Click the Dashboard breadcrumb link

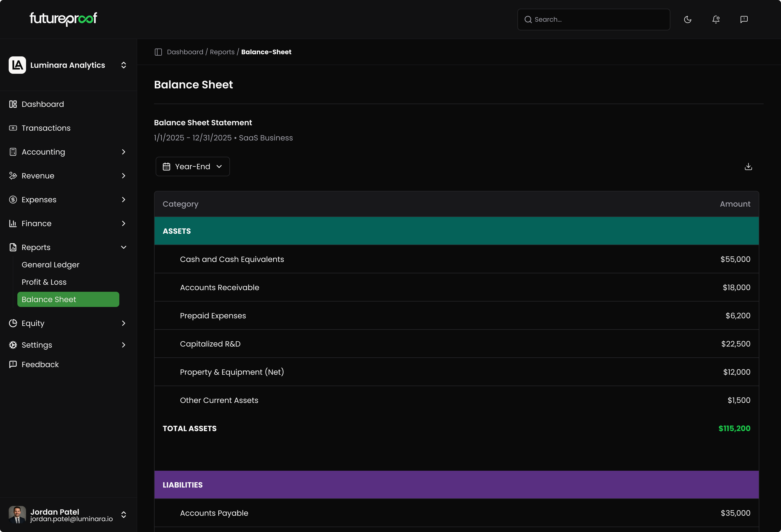(185, 52)
